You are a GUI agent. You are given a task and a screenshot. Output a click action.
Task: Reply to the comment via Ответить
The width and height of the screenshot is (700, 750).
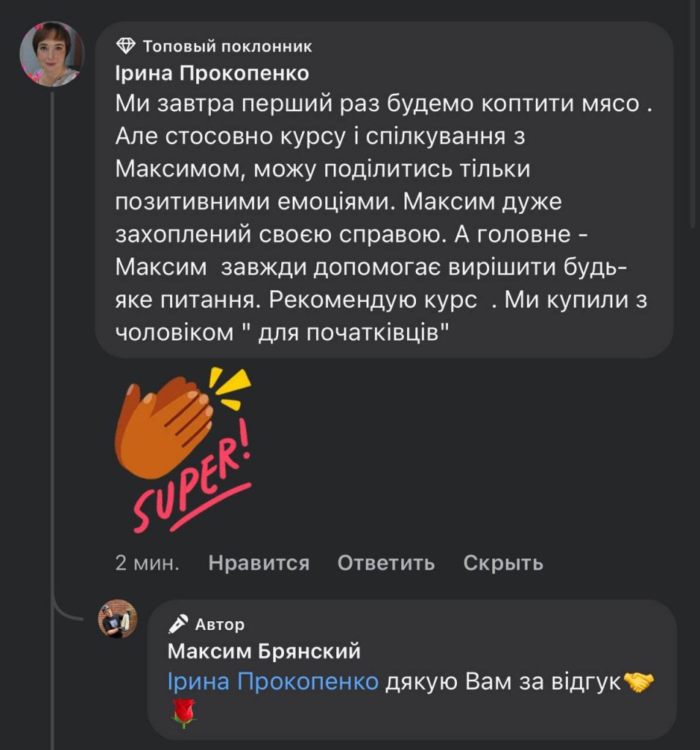[386, 562]
